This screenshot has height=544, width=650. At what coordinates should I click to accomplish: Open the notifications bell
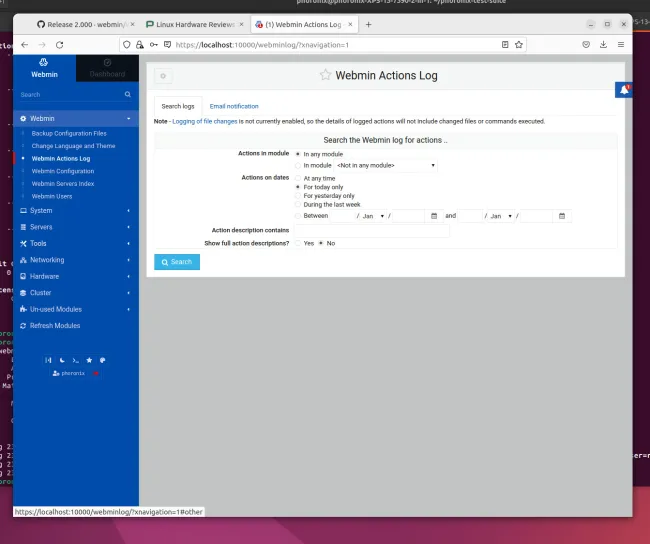click(x=624, y=90)
